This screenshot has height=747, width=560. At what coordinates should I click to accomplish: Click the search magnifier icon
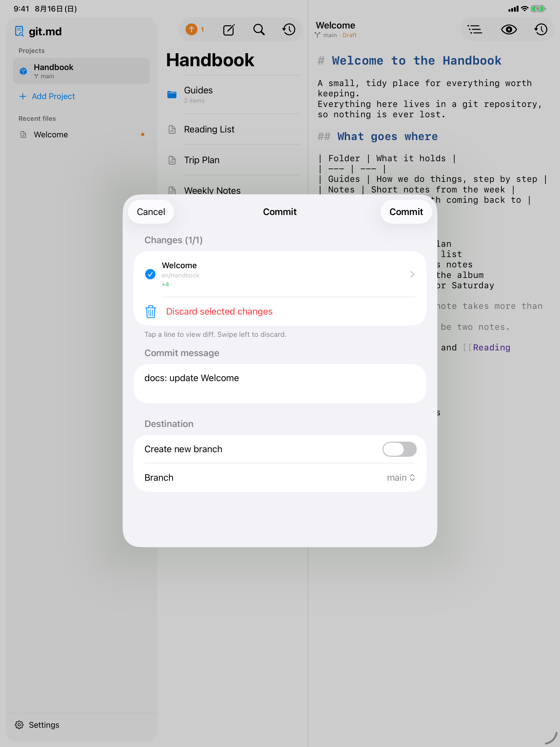point(259,30)
